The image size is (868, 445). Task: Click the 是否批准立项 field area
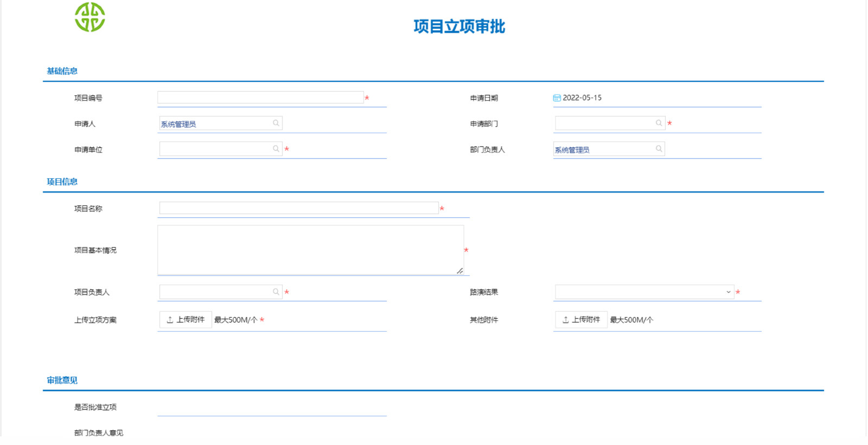[x=272, y=407]
